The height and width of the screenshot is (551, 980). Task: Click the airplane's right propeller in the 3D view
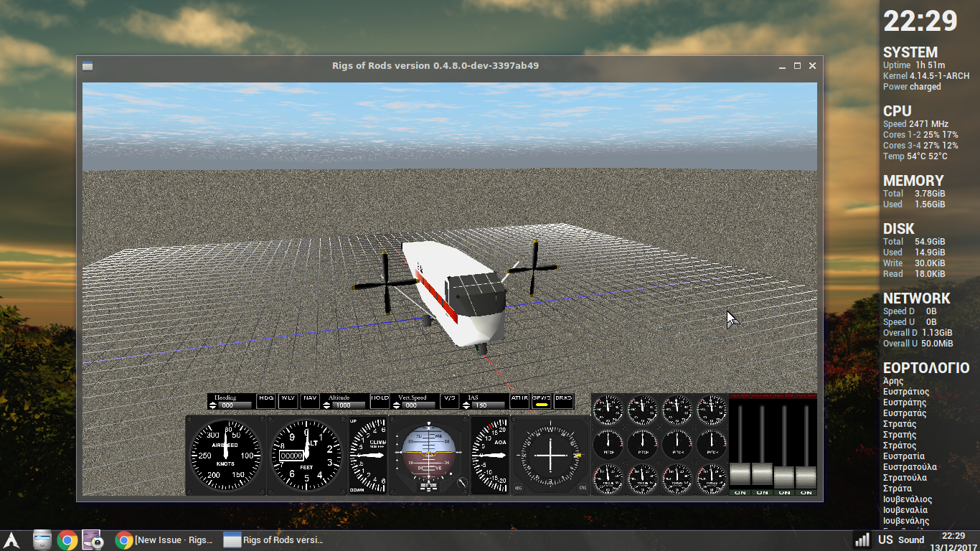(534, 268)
